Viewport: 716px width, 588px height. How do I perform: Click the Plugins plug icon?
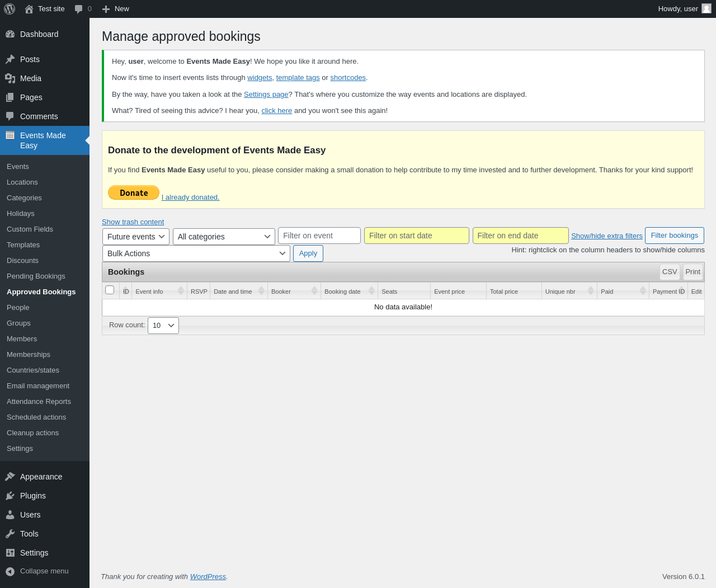point(10,496)
